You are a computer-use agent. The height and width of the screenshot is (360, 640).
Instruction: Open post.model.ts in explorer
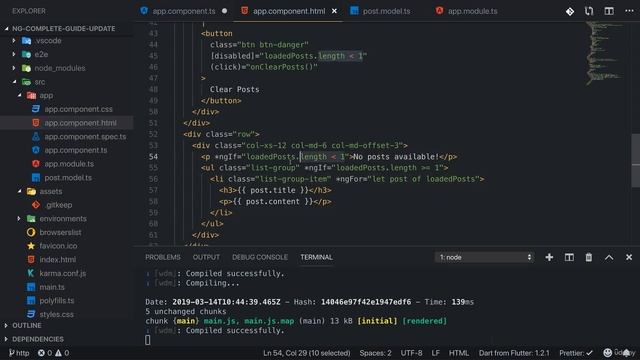click(x=68, y=178)
